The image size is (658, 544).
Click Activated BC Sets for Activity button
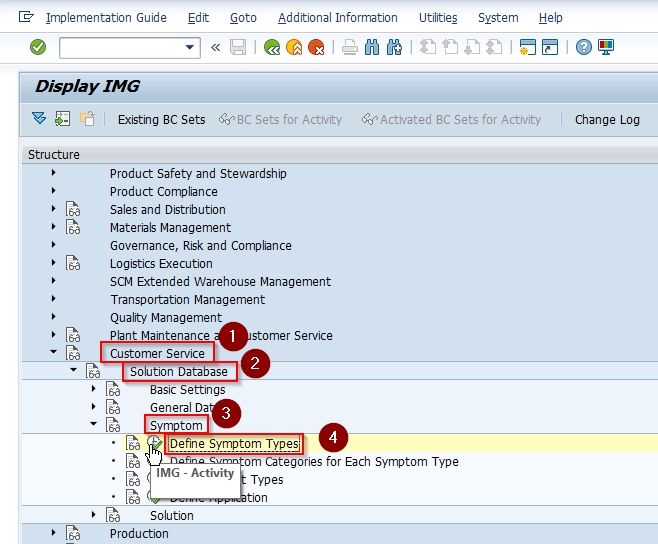451,120
